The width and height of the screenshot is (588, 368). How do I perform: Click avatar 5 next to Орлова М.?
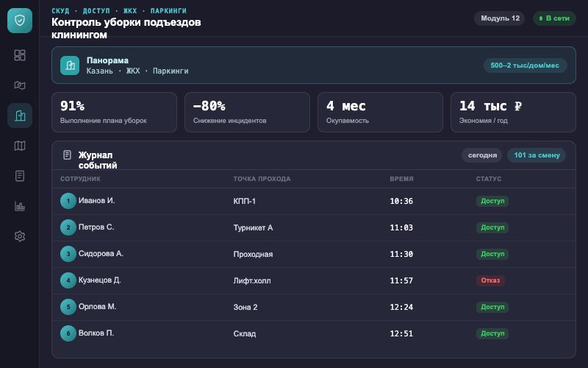click(x=68, y=307)
